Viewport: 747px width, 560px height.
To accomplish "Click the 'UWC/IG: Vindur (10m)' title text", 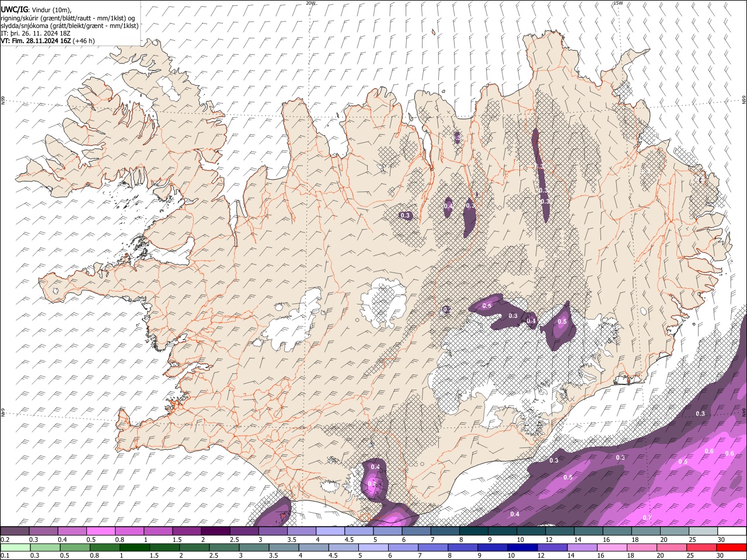I will point(36,9).
